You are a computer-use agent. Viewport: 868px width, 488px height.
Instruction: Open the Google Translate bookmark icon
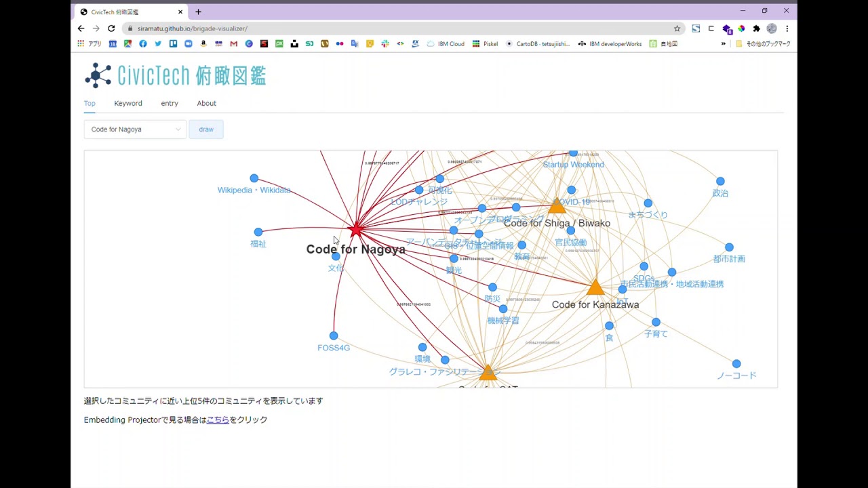[355, 43]
